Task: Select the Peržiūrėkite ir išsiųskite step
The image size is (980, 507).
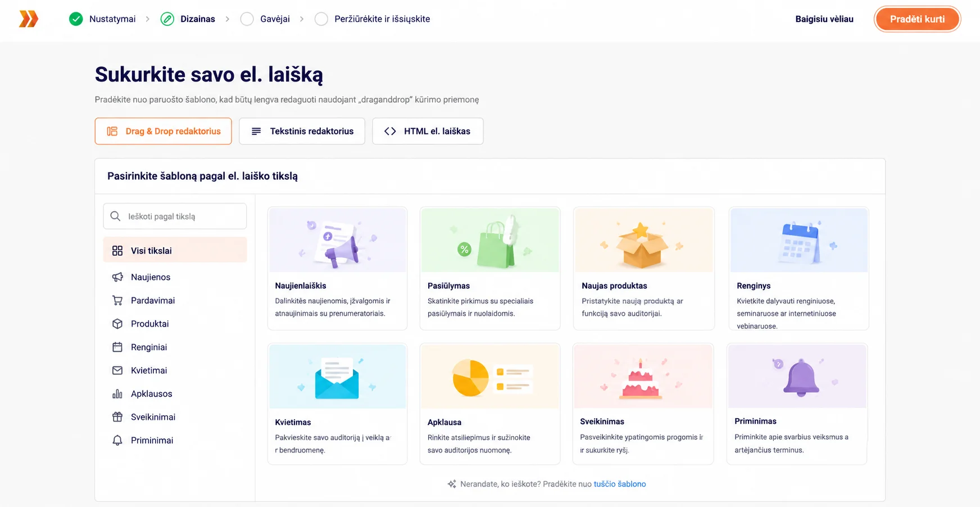Action: [x=372, y=19]
